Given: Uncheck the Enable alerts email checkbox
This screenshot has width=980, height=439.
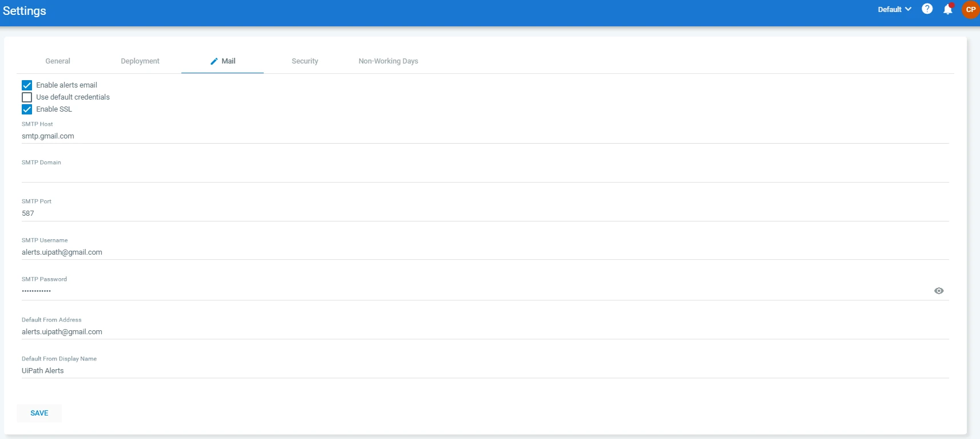Looking at the screenshot, I should [x=27, y=85].
